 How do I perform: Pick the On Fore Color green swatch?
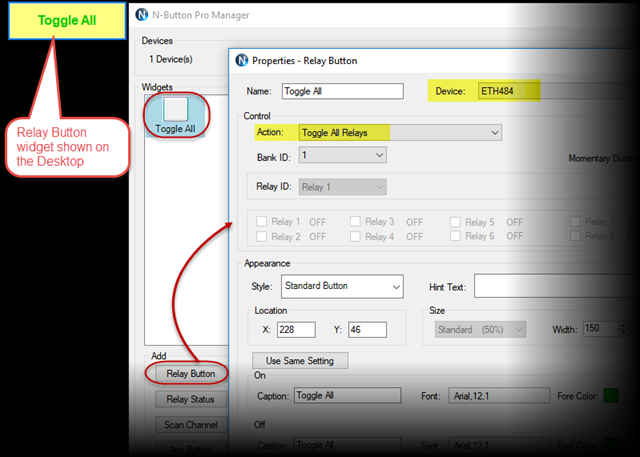coord(611,395)
